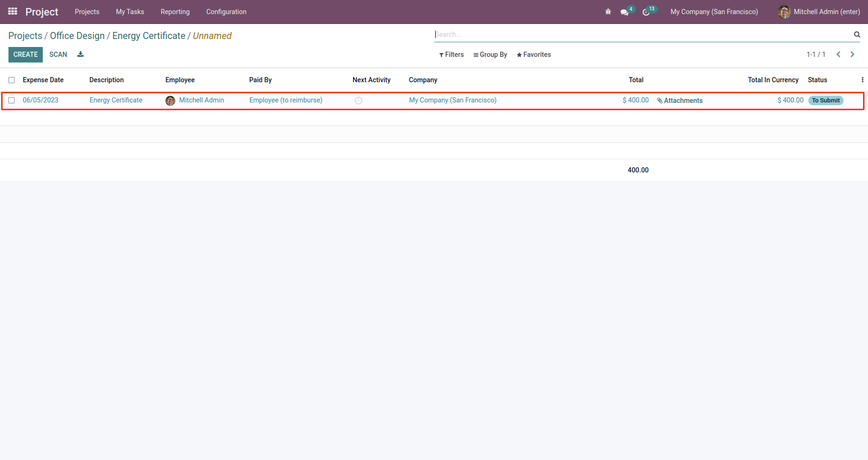Click the import records download icon

[x=80, y=54]
